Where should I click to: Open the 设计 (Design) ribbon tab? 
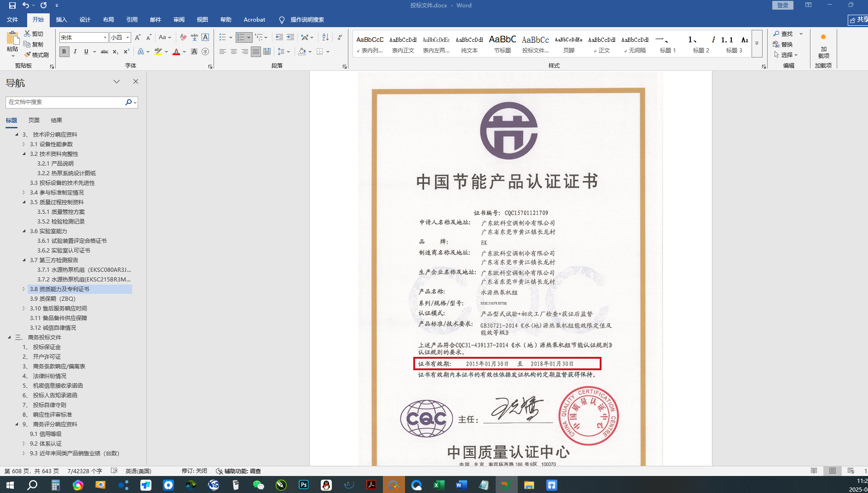click(85, 20)
